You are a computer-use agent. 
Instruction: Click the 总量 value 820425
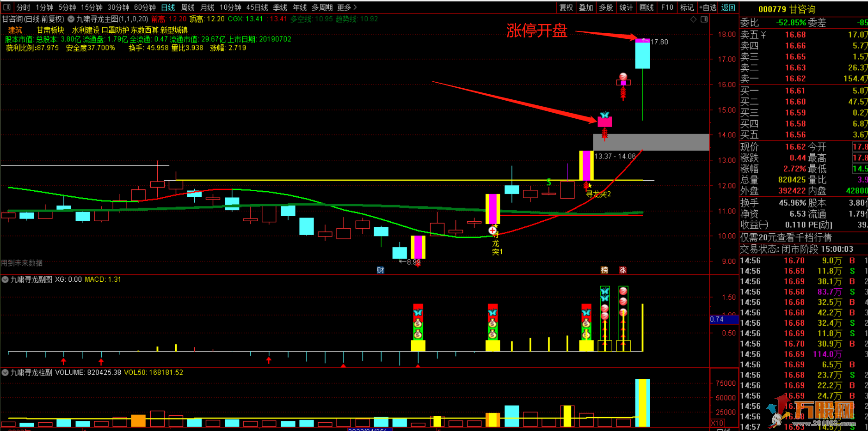[x=792, y=180]
